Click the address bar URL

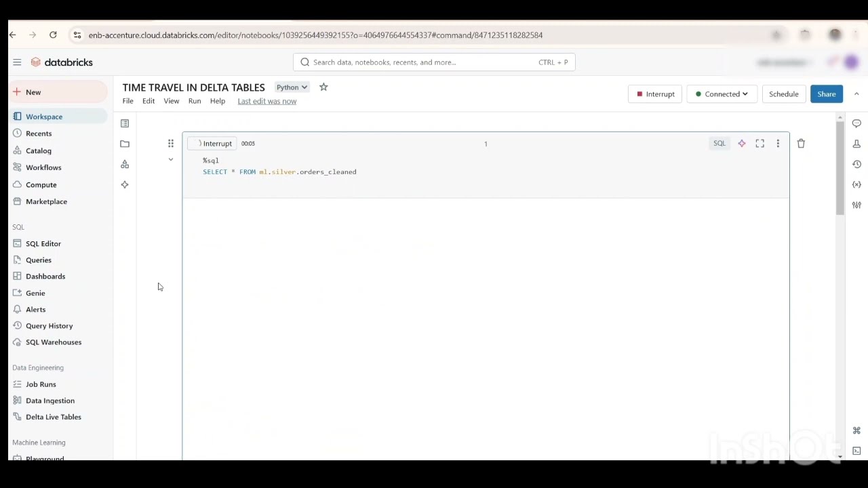(315, 35)
